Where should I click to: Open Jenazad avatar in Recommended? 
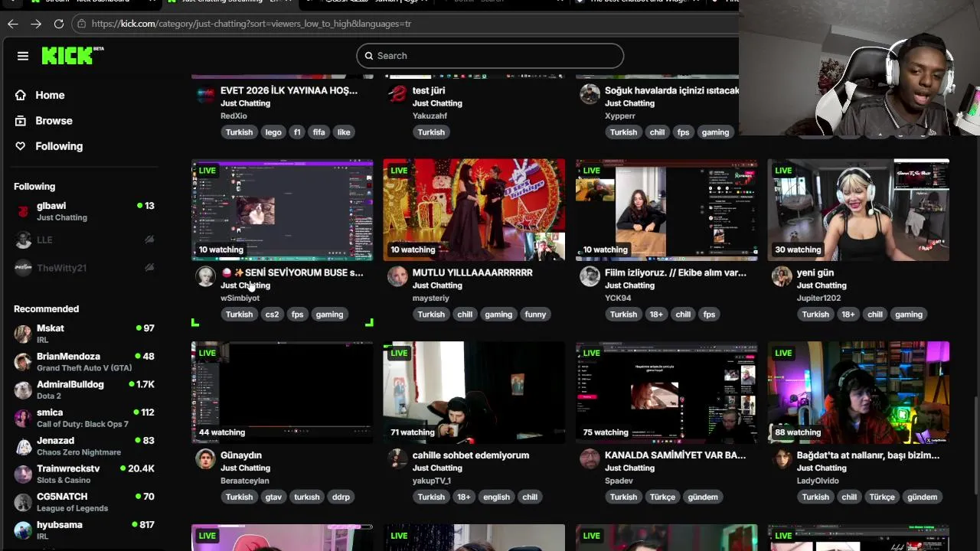click(x=23, y=446)
